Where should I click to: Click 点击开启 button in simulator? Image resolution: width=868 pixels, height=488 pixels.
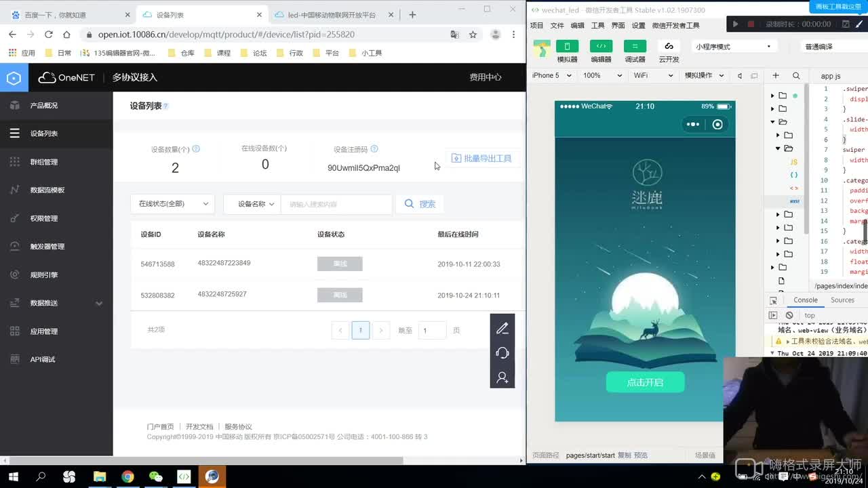point(645,382)
